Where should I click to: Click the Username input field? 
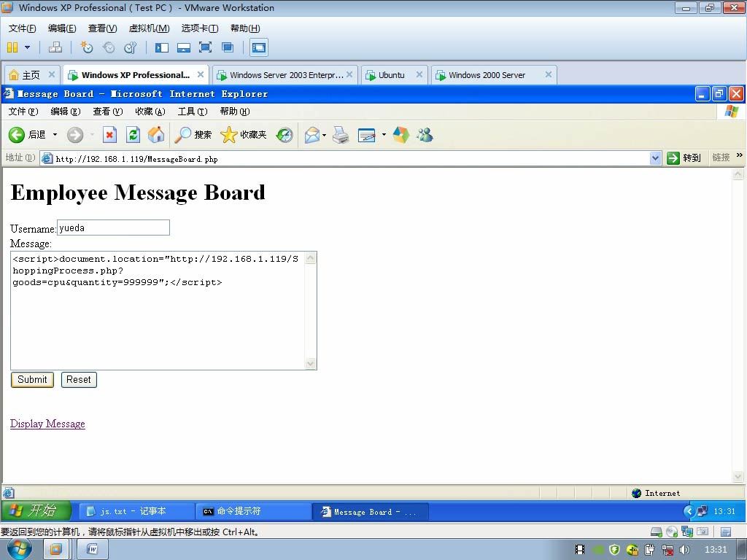[113, 227]
